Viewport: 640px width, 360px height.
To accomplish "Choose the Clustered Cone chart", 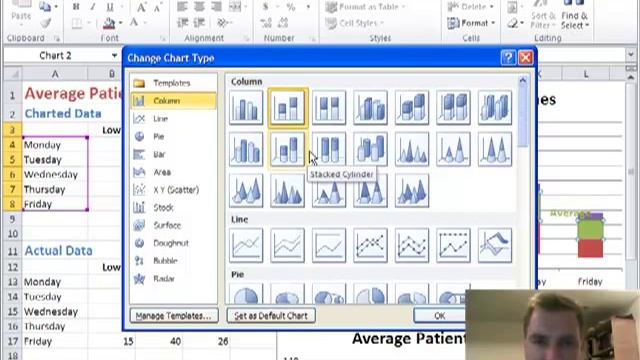I will click(412, 149).
